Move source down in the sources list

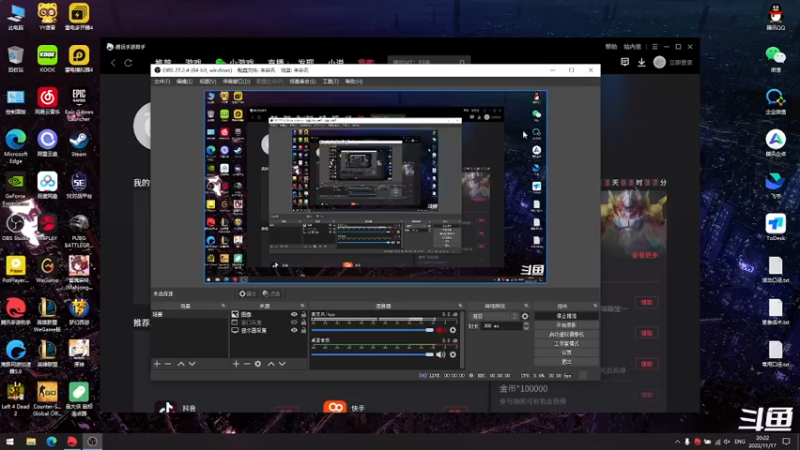pyautogui.click(x=282, y=364)
